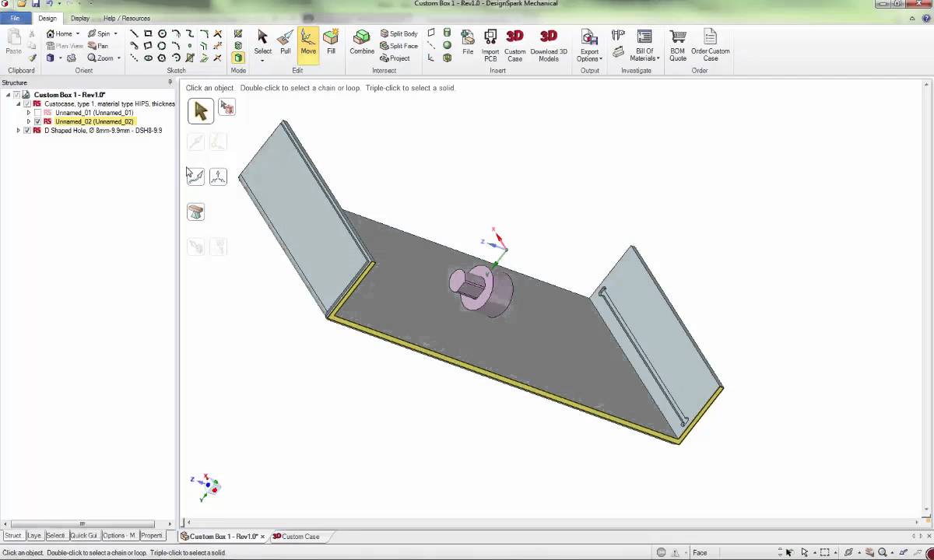
Task: Open the Layers panel tab
Action: pos(34,536)
